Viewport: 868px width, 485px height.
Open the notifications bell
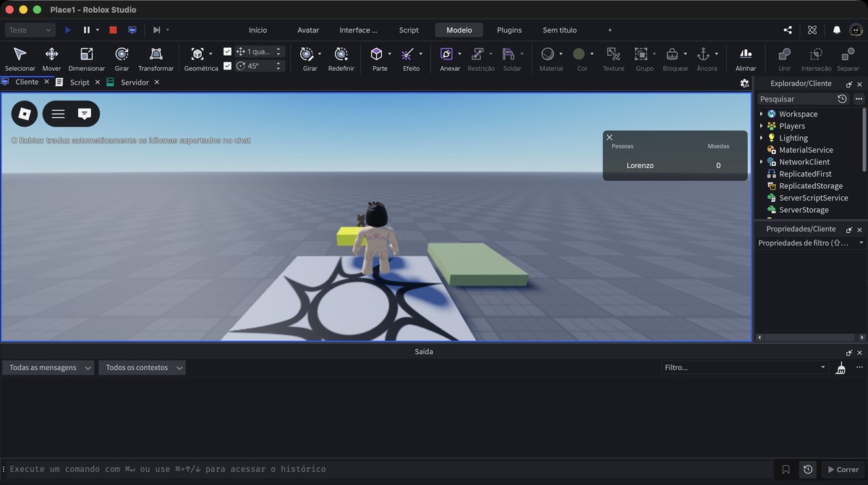[x=837, y=30]
